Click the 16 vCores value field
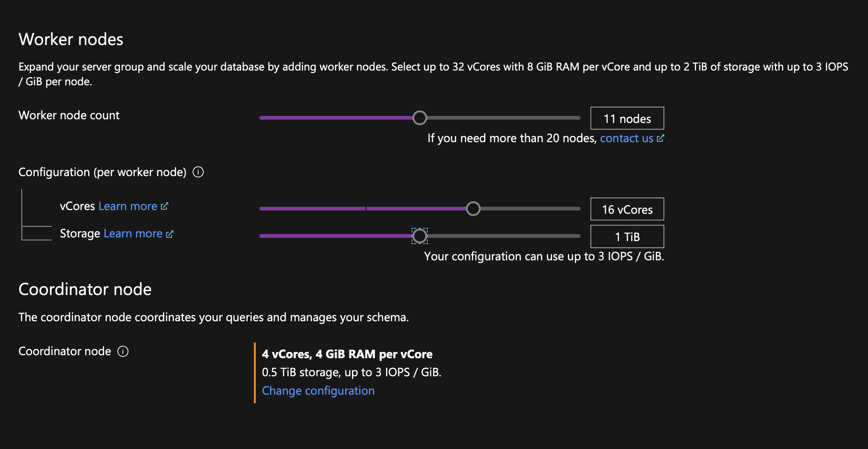 (627, 209)
